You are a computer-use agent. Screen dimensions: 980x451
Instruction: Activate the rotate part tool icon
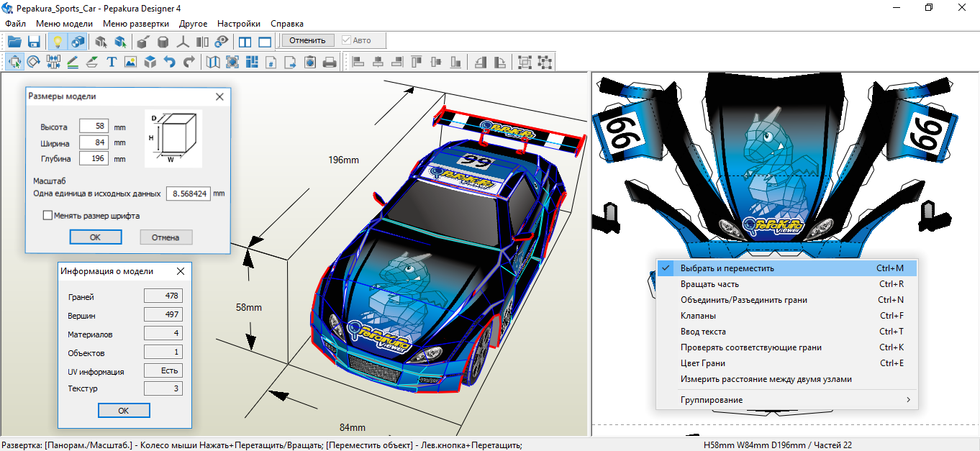pos(34,62)
